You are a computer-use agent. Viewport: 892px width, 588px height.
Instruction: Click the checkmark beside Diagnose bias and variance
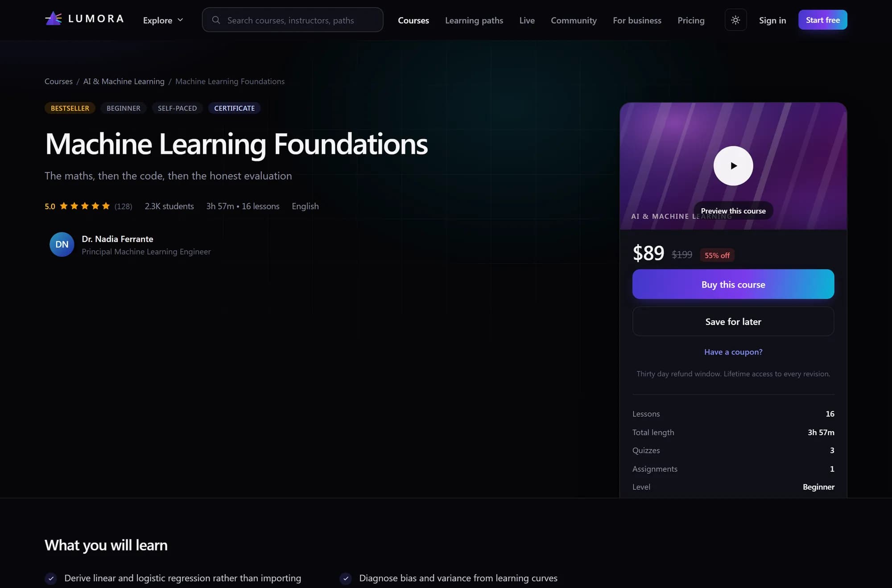[346, 578]
